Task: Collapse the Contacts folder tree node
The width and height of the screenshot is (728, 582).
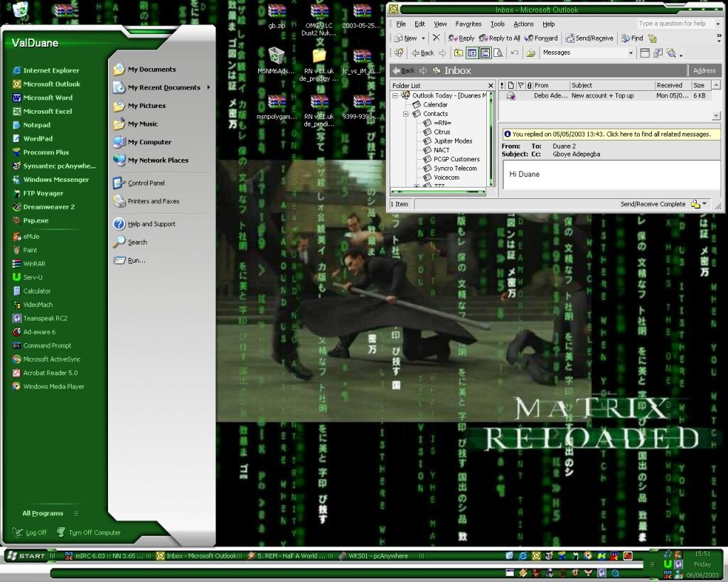Action: [x=405, y=114]
